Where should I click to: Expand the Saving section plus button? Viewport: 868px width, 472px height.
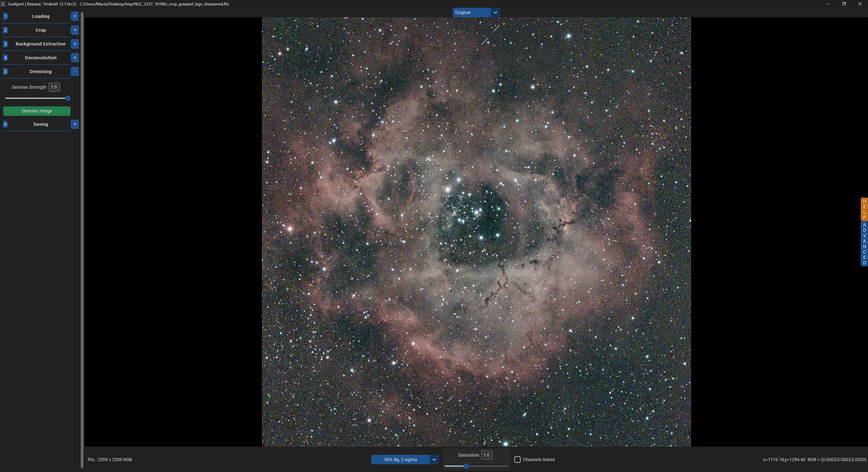pyautogui.click(x=75, y=124)
